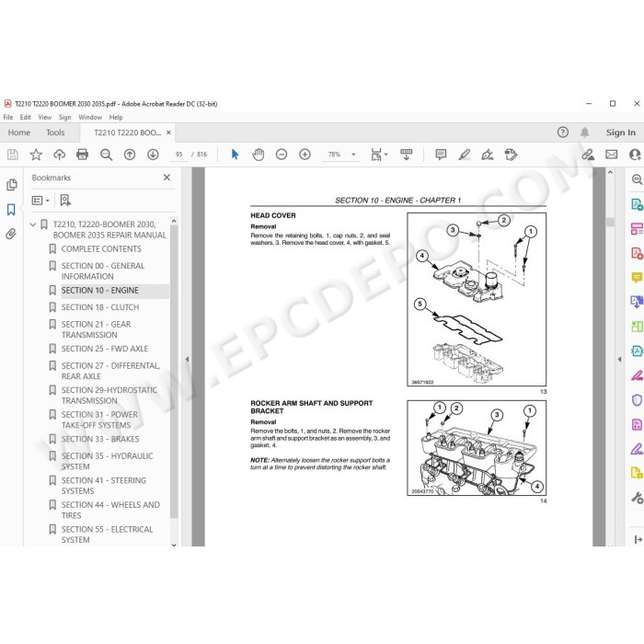Show page thumbnails panel
Viewport: 644px width, 644px height.
11,185
